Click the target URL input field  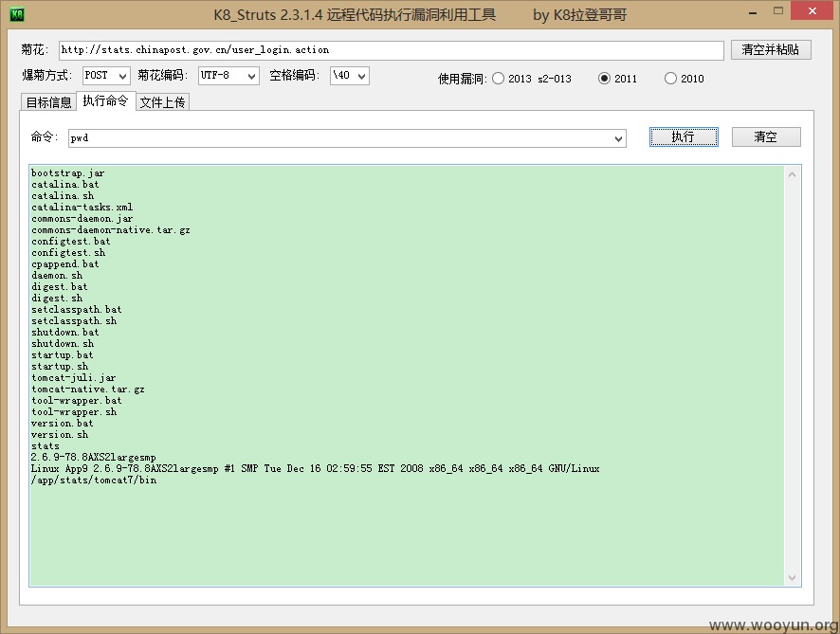pos(391,50)
